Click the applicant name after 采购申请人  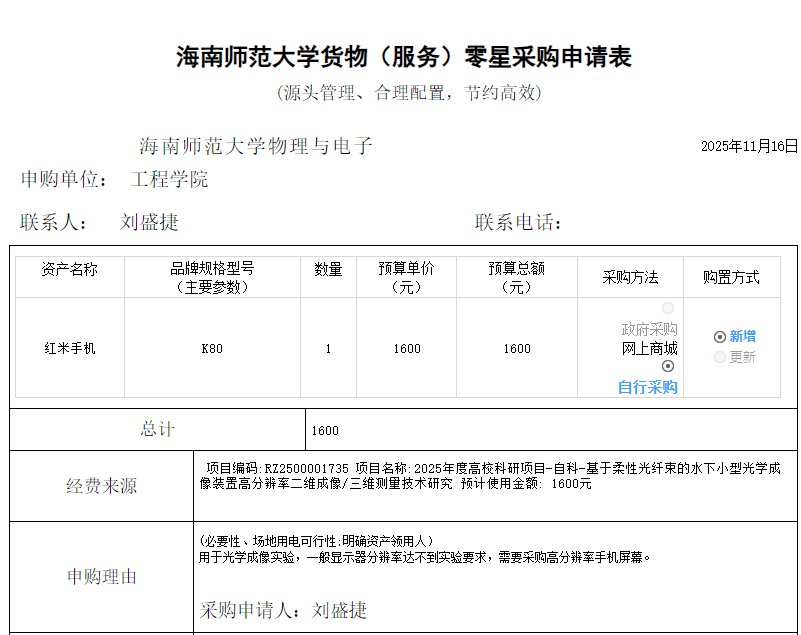click(339, 610)
